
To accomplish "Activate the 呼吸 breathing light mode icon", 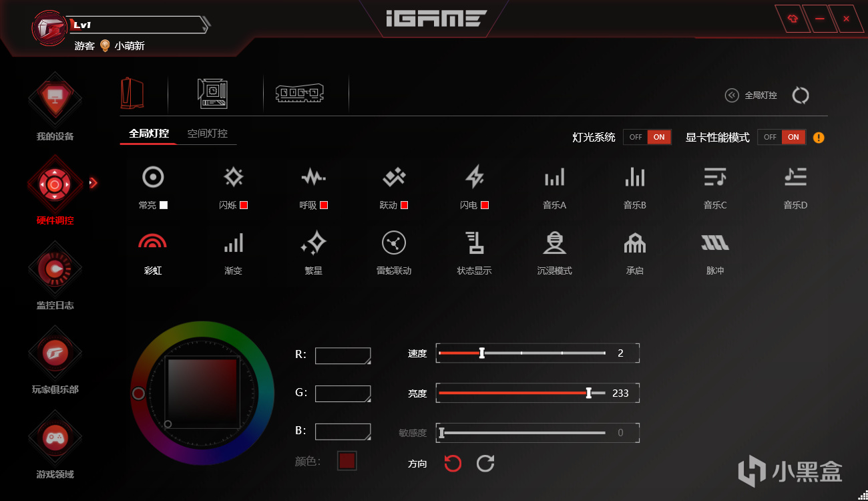I will [313, 177].
